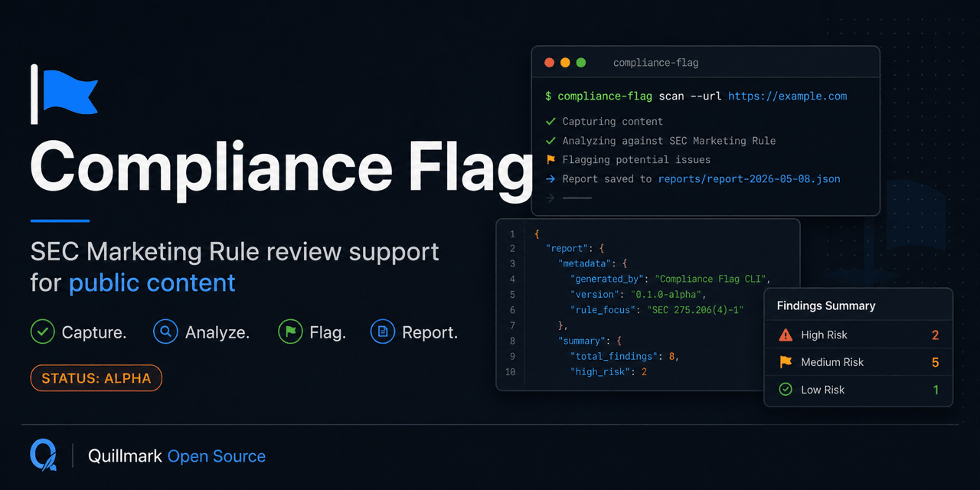
Task: Click the blue flag logo icon
Action: (64, 94)
